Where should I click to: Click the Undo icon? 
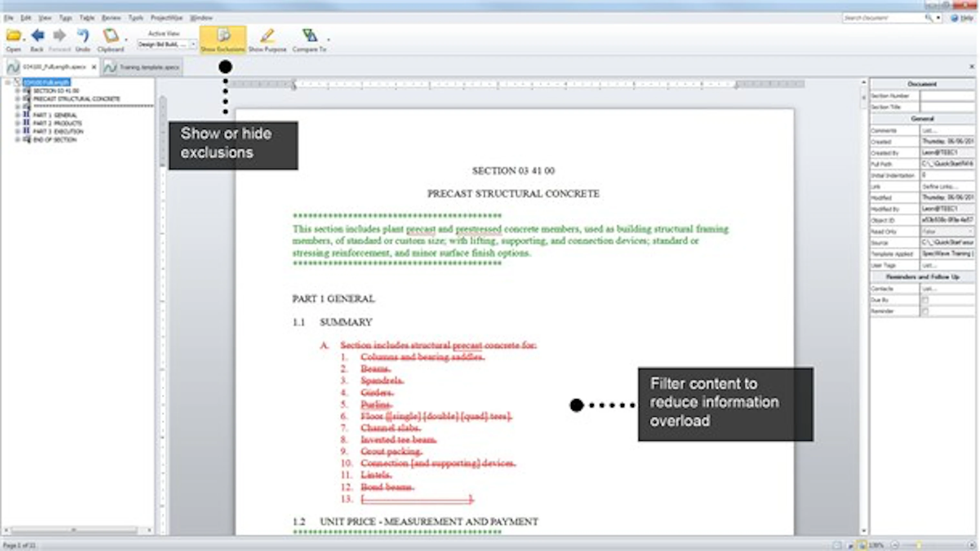[x=83, y=36]
